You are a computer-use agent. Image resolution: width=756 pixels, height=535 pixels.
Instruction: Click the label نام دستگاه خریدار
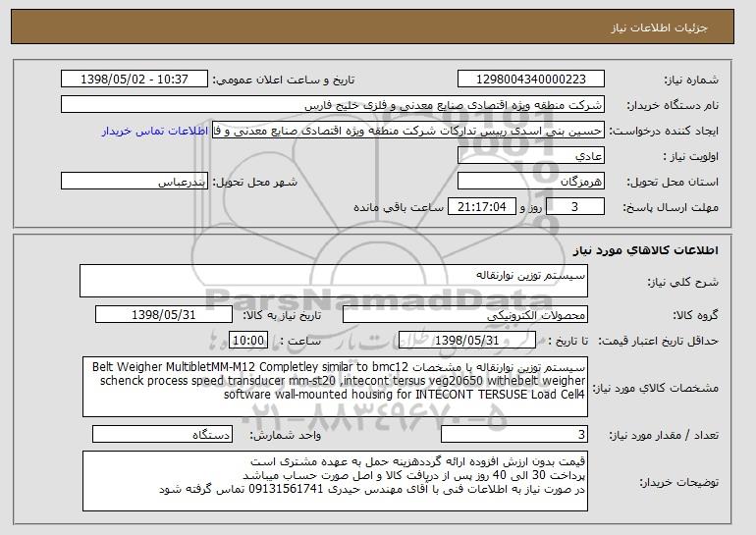(x=673, y=106)
